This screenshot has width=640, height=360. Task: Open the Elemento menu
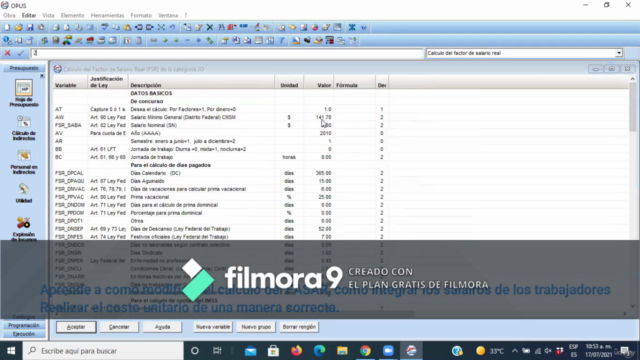click(x=72, y=16)
